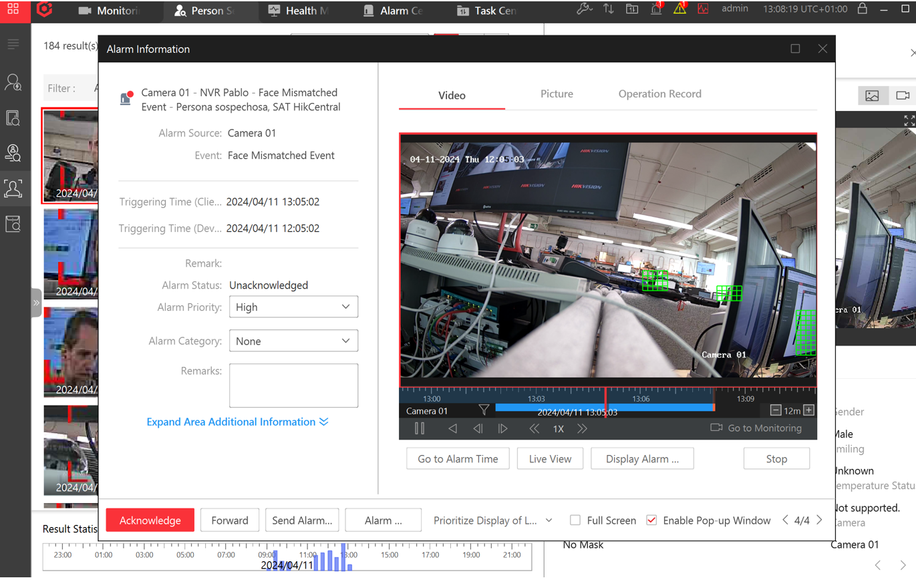Select the face capture search tool in sidebar
This screenshot has height=588, width=916.
(x=13, y=189)
